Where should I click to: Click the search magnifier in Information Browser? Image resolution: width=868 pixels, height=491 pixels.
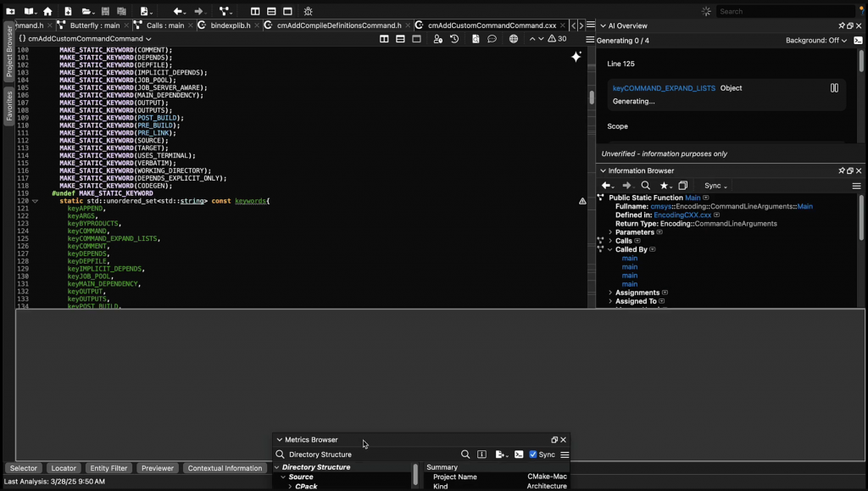(x=645, y=186)
